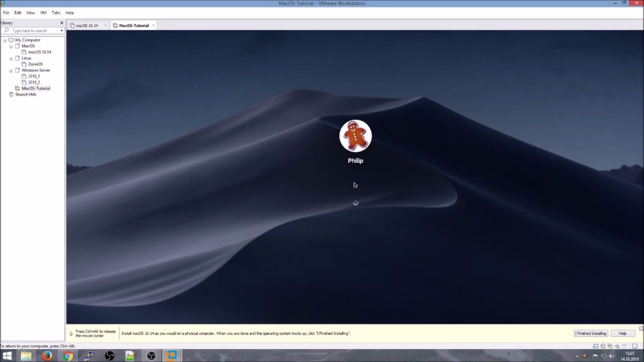
Task: Close the MacOS-Tutorial tab
Action: pyautogui.click(x=153, y=26)
